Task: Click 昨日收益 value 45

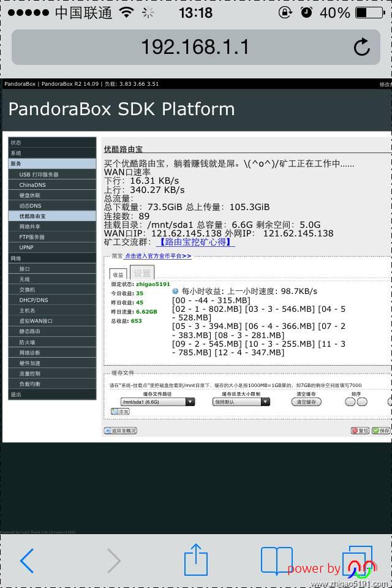Action: pyautogui.click(x=140, y=302)
